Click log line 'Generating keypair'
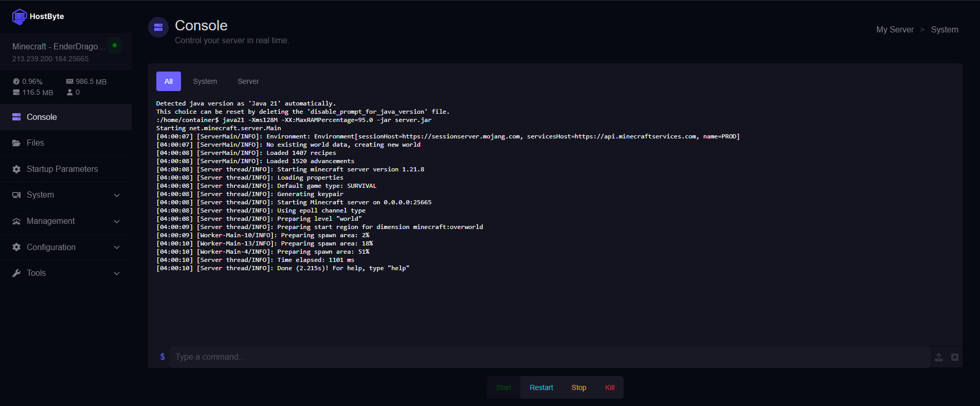This screenshot has width=980, height=406. click(250, 194)
